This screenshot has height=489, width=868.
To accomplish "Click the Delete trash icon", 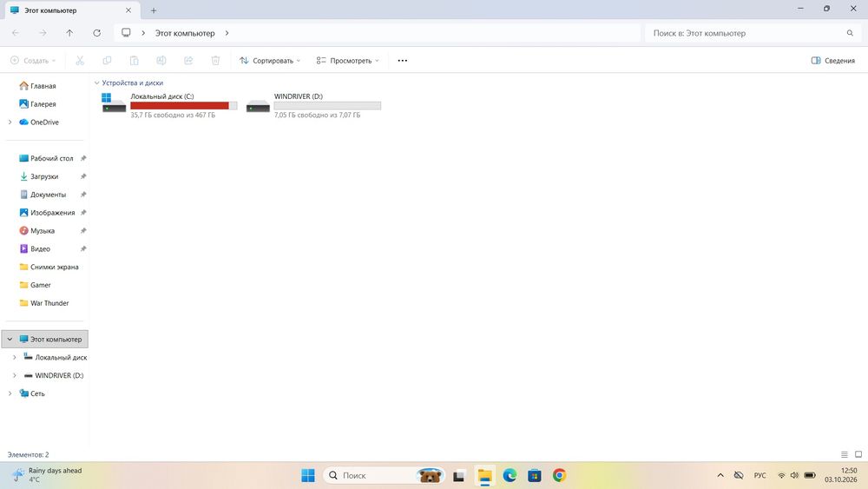I will (x=215, y=60).
